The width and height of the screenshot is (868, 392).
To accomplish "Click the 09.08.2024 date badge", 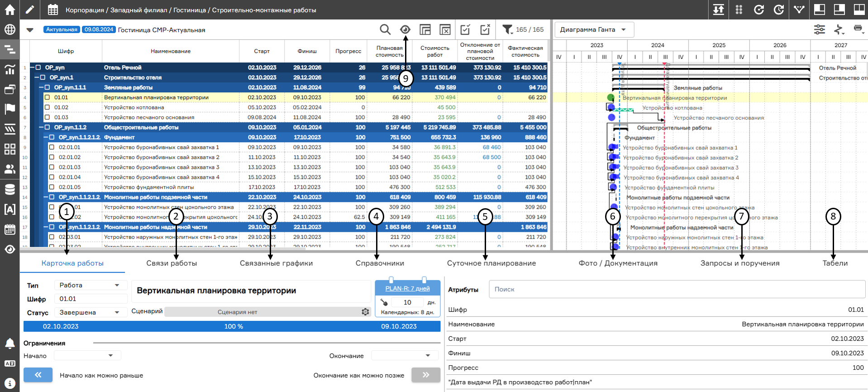I will (99, 29).
